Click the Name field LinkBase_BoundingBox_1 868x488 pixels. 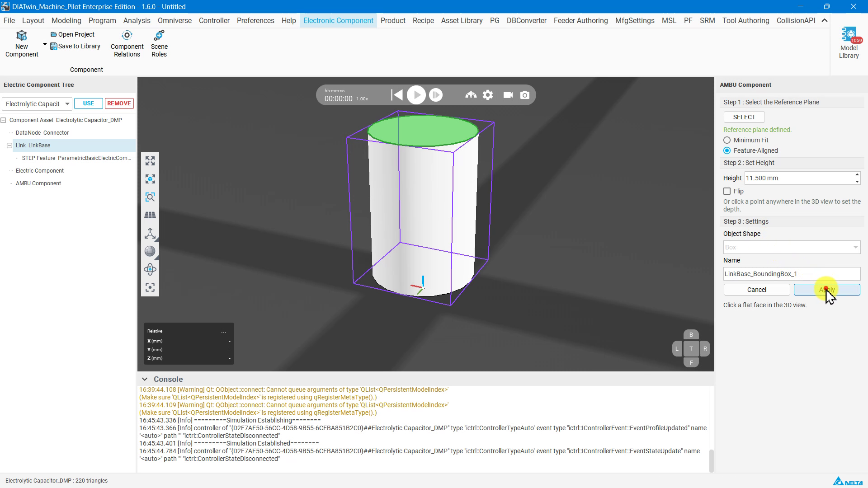tap(792, 274)
